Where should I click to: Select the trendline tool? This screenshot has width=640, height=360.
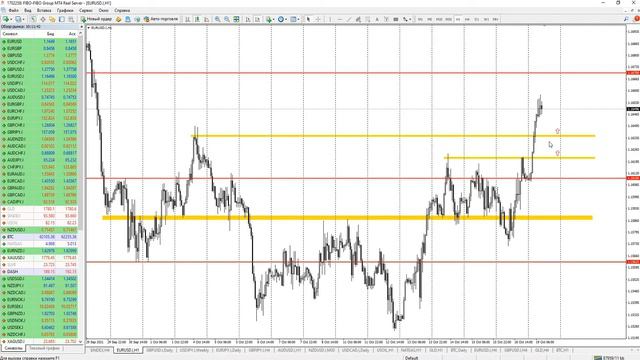click(349, 19)
